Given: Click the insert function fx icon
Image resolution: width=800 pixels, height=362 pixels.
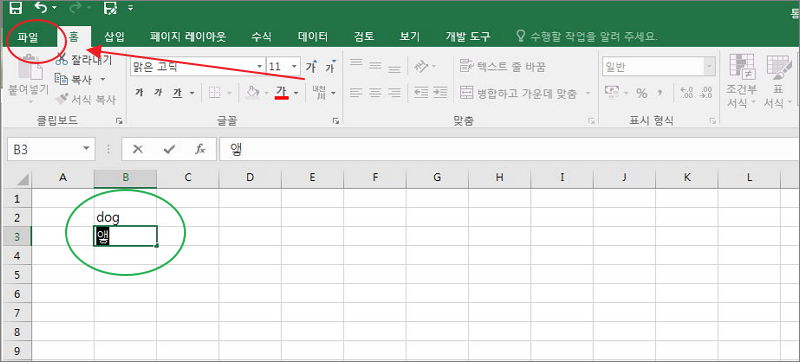Looking at the screenshot, I should pyautogui.click(x=200, y=149).
